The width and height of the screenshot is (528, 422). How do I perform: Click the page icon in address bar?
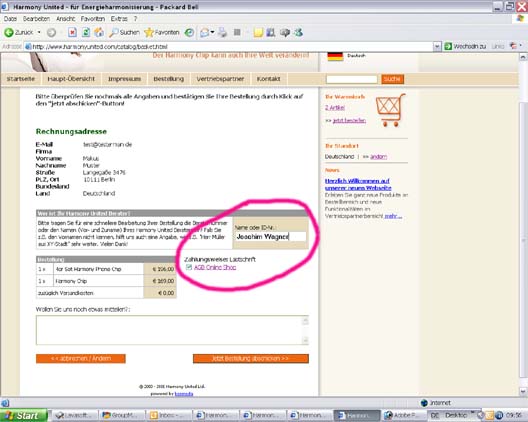tap(28, 46)
